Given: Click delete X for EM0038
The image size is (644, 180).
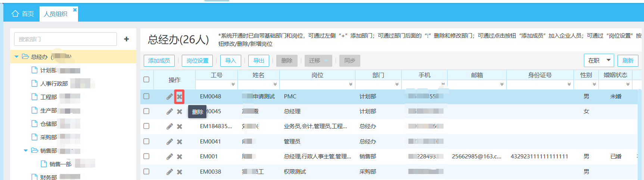Looking at the screenshot, I should point(180,172).
